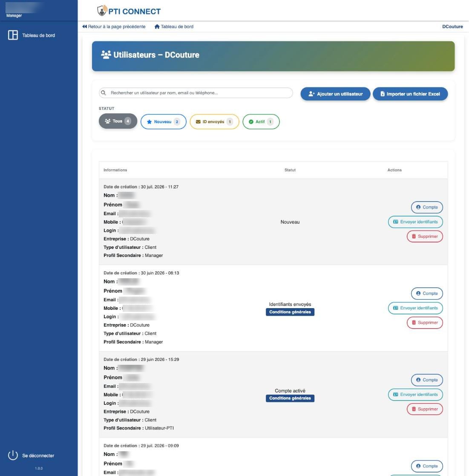Screen dimensions: 469x476
Task: Click creation date 29 juin 2026 - 15:29
Action: coord(141,359)
